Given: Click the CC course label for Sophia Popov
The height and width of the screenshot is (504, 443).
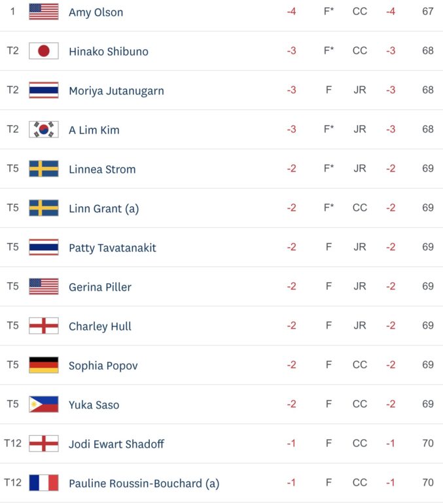Looking at the screenshot, I should [359, 365].
